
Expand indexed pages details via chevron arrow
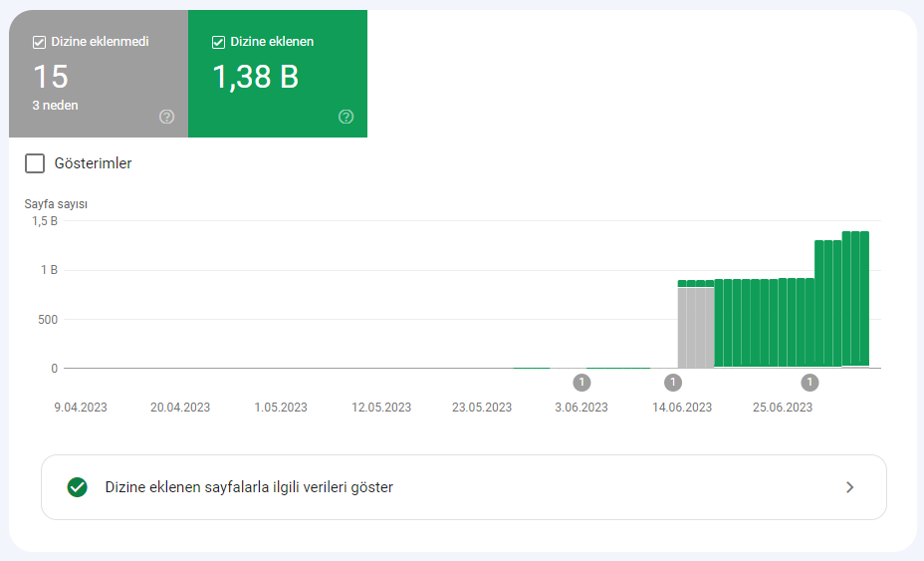[849, 487]
